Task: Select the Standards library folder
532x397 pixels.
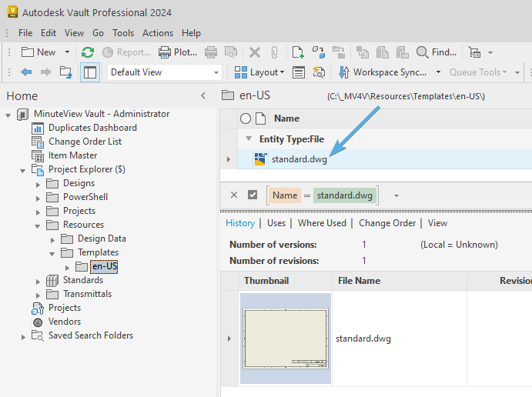Action: tap(83, 280)
